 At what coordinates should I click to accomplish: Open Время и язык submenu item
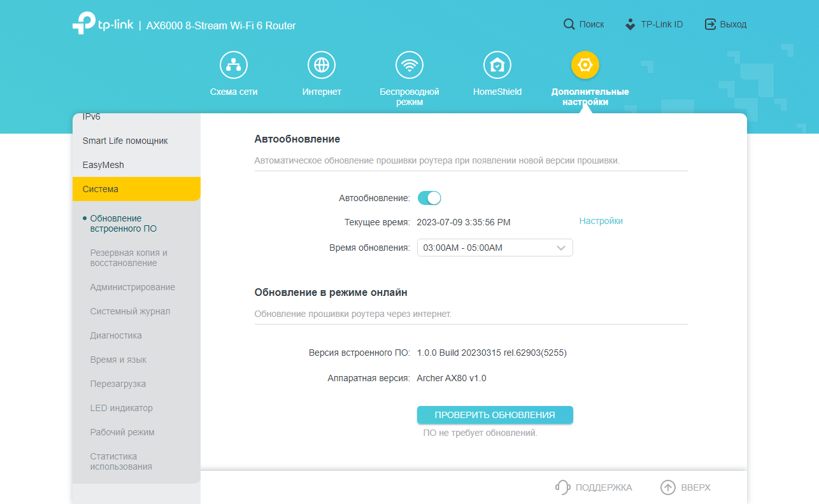pos(118,360)
